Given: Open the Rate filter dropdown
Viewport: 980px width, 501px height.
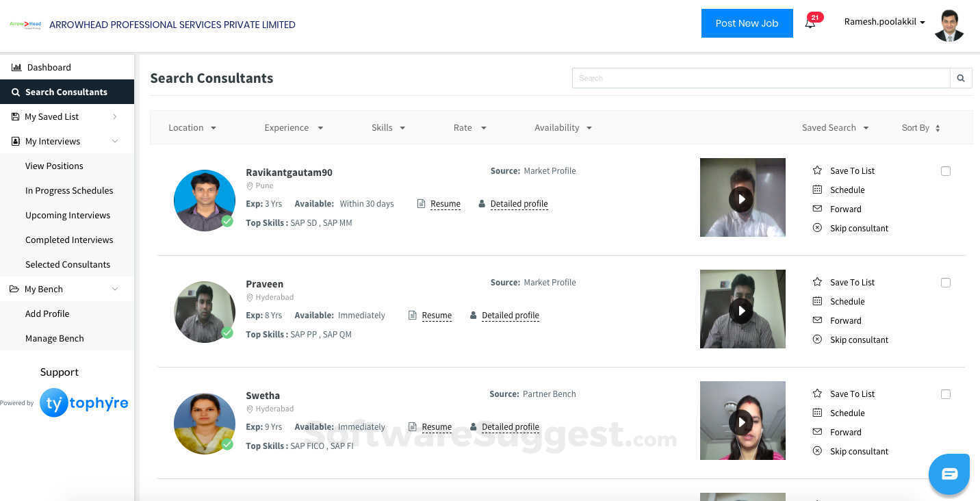Looking at the screenshot, I should coord(470,128).
